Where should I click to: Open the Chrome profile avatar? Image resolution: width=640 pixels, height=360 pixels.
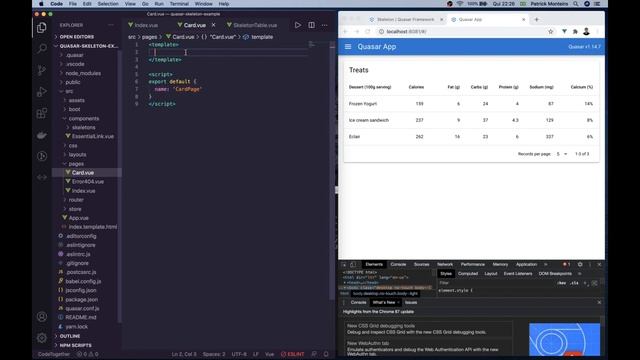pyautogui.click(x=586, y=31)
